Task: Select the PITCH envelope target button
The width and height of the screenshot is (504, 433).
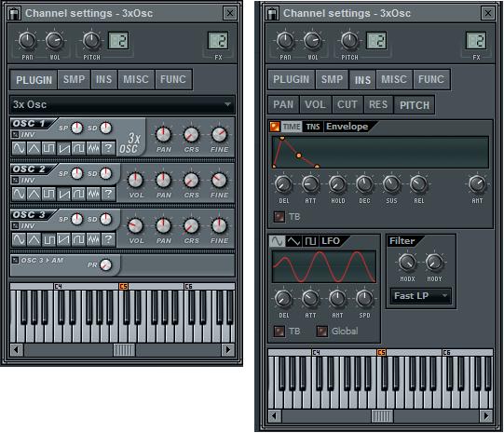Action: [415, 105]
